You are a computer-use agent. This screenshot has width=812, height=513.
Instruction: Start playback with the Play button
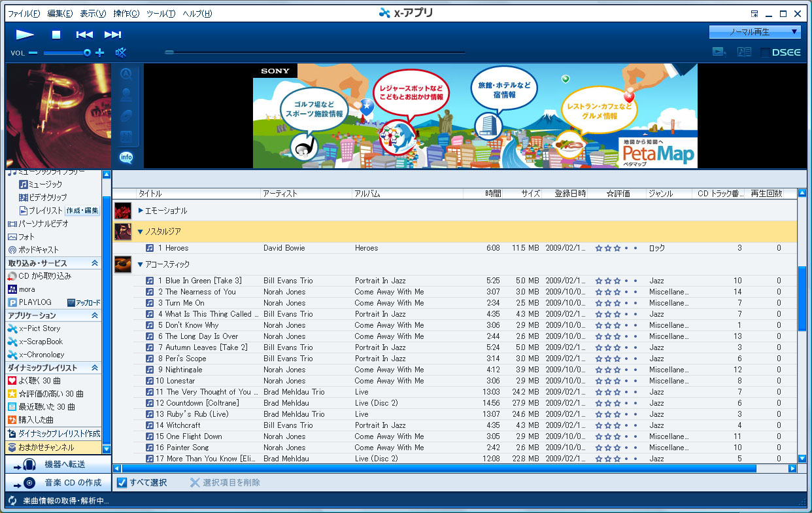tap(25, 35)
